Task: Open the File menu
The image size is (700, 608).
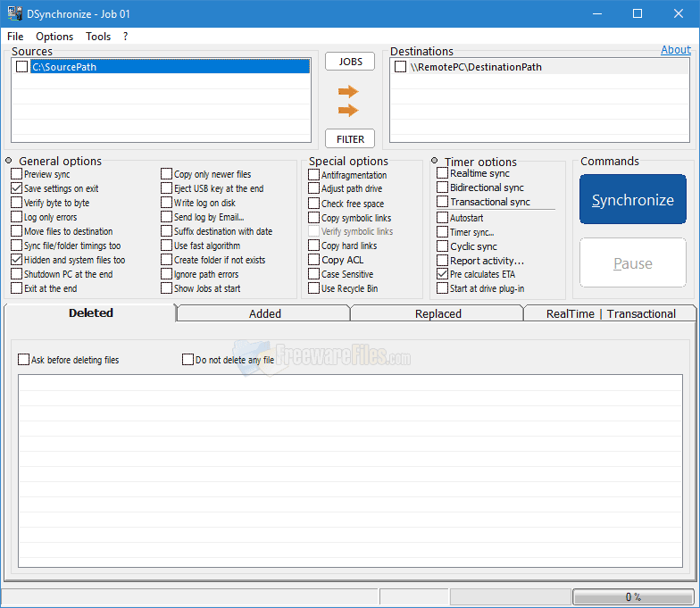Action: [x=15, y=36]
